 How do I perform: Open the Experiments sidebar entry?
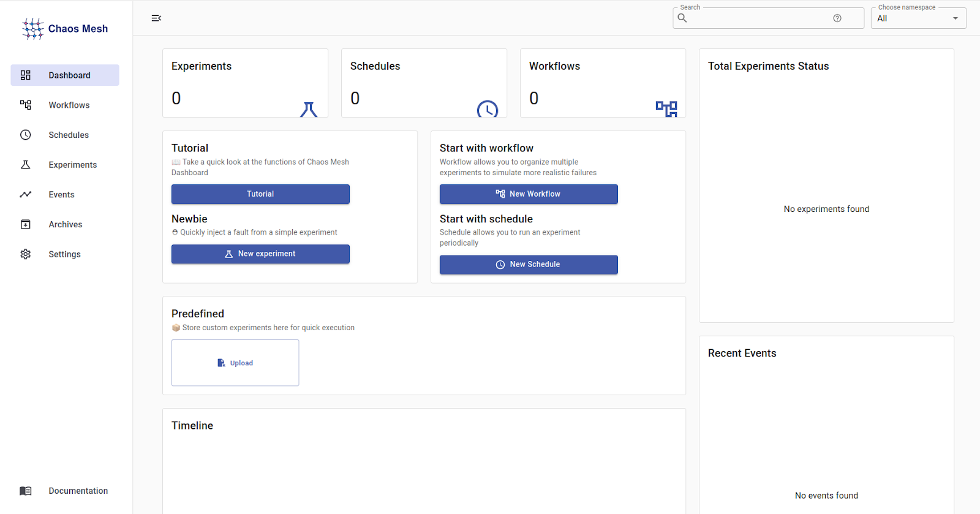65,165
